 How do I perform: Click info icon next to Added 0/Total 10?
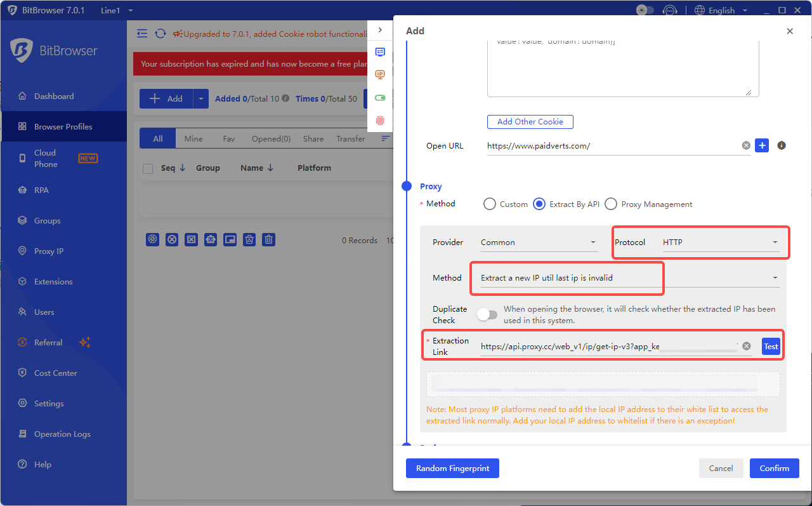pyautogui.click(x=285, y=98)
